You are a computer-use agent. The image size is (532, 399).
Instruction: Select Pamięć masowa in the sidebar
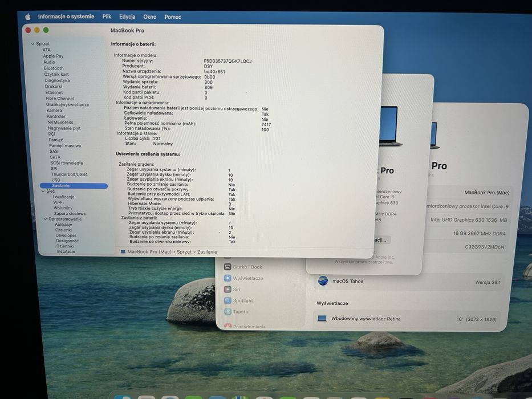pyautogui.click(x=65, y=145)
